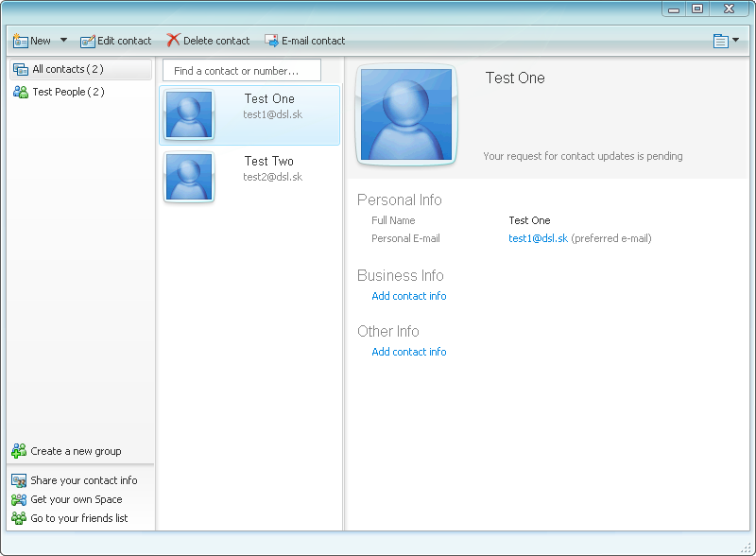
Task: Click the Business Info section heading
Action: point(400,275)
